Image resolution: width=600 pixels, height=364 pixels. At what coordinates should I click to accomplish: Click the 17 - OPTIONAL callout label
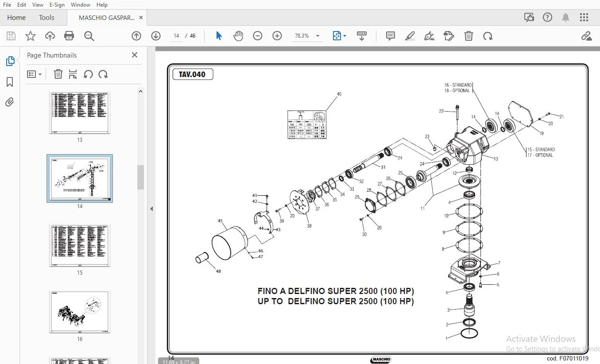point(540,155)
